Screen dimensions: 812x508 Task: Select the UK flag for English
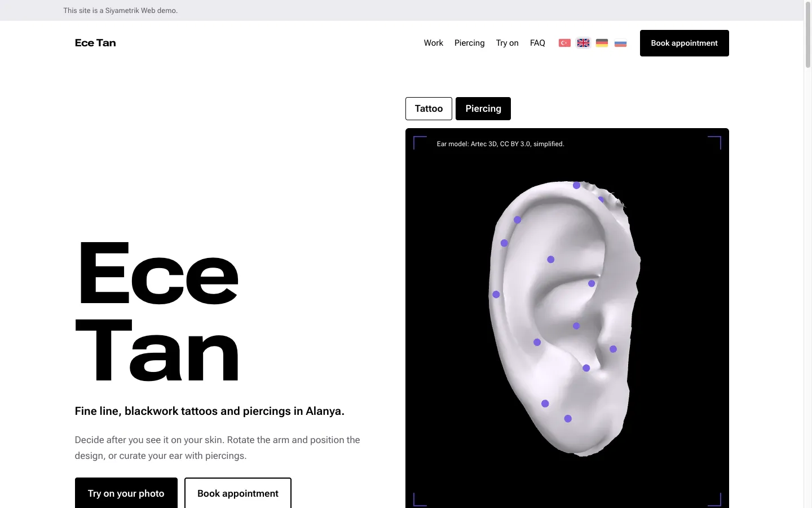(x=583, y=43)
